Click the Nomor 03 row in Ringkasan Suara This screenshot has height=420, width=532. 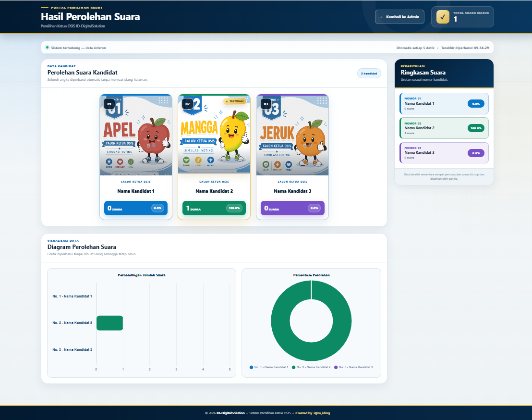(x=444, y=153)
